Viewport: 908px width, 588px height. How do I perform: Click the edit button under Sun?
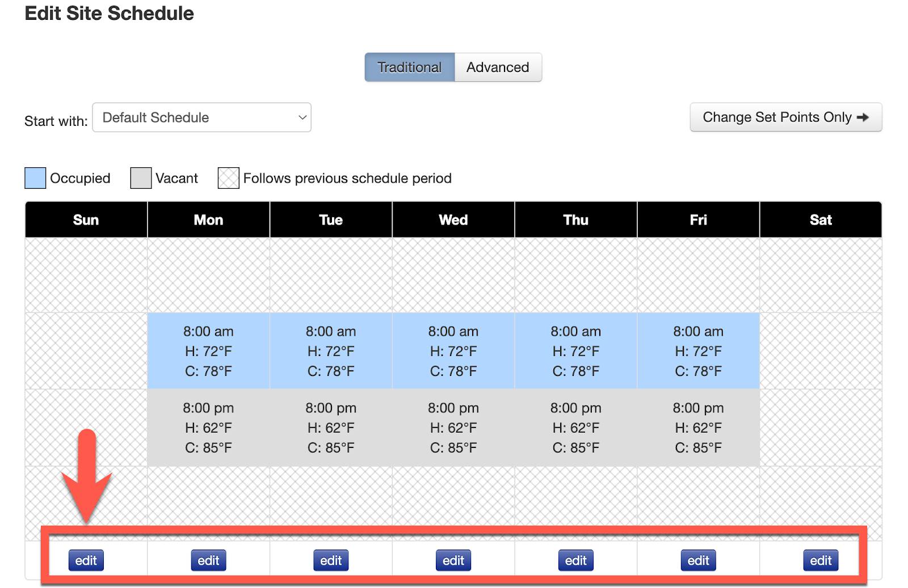pyautogui.click(x=86, y=560)
